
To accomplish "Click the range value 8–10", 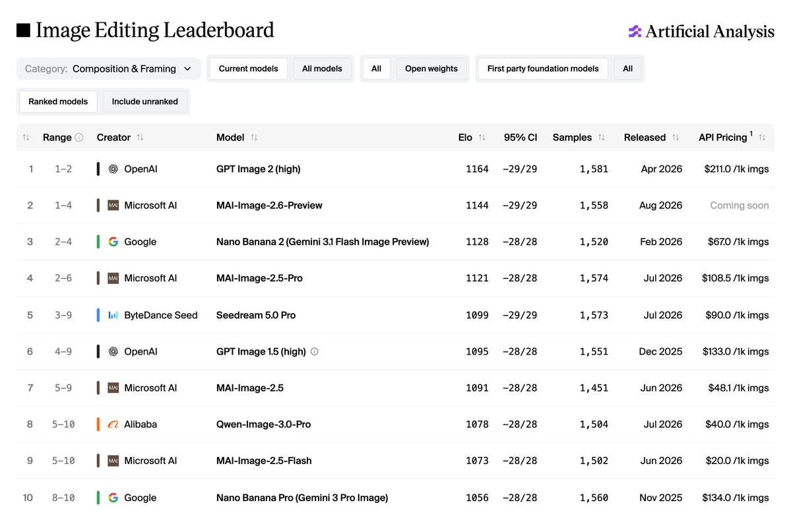I will click(x=63, y=498).
